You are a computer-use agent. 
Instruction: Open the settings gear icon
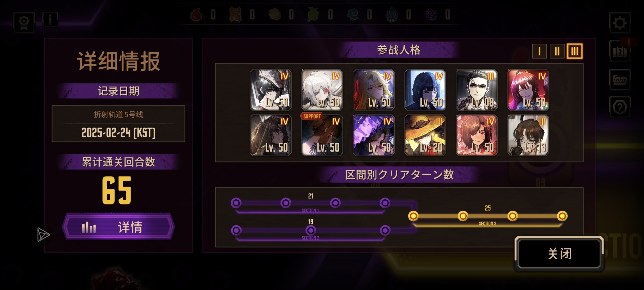620,23
